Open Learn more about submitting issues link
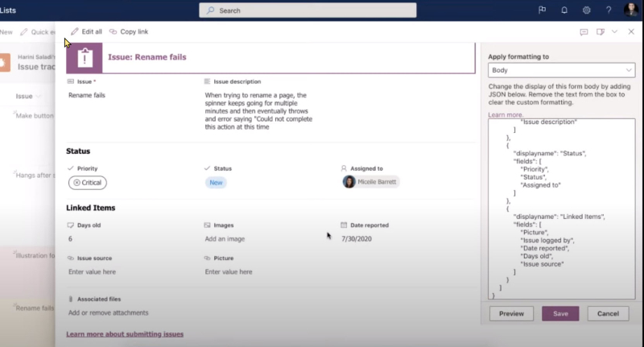 point(125,334)
